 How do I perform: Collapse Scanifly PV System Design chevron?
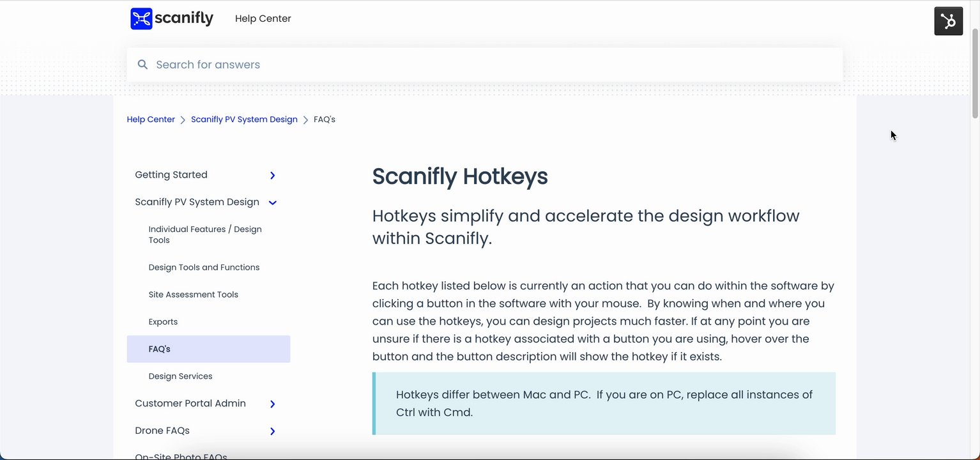[x=273, y=203]
